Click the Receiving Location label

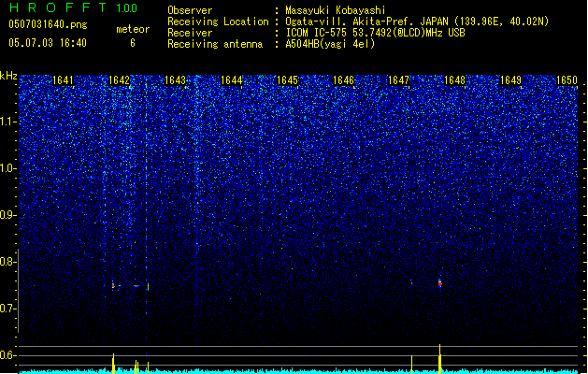(x=218, y=22)
